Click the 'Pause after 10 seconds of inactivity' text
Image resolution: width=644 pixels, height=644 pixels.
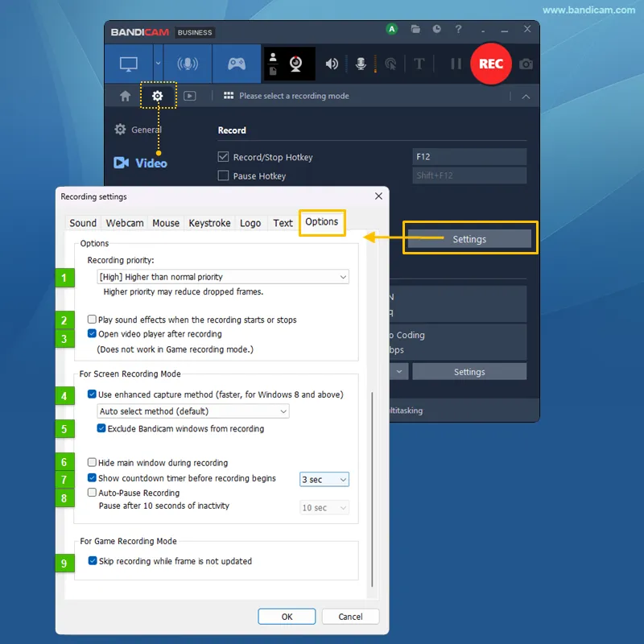[164, 506]
